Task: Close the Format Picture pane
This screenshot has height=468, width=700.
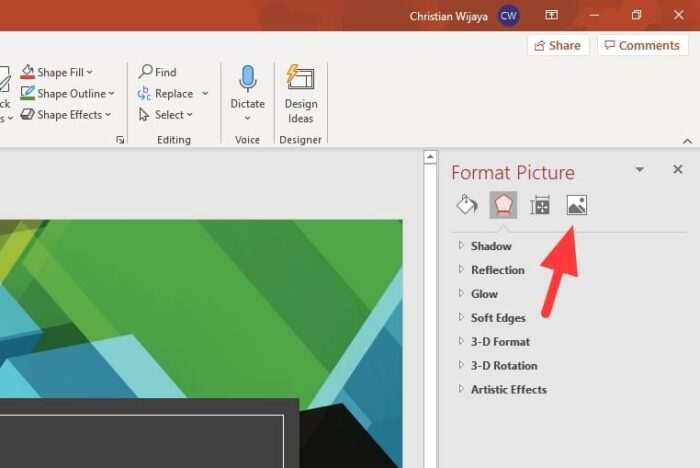Action: point(678,169)
